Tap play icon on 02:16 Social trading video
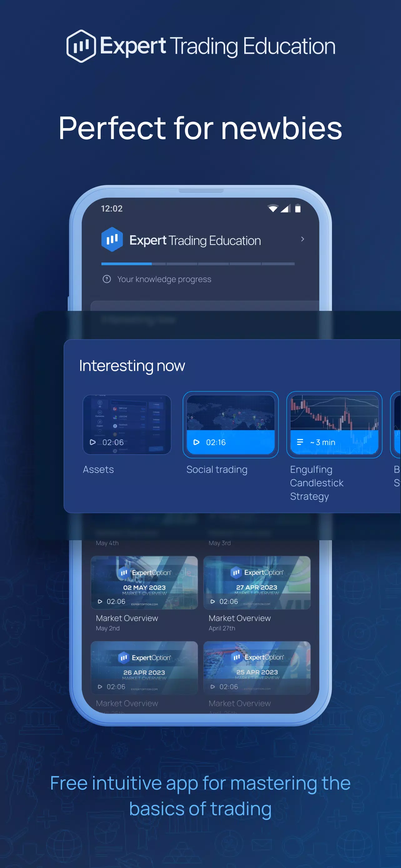The image size is (401, 868). pyautogui.click(x=196, y=442)
